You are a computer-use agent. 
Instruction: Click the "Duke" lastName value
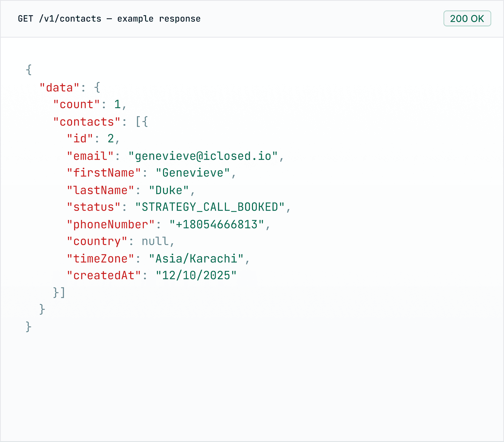169,190
